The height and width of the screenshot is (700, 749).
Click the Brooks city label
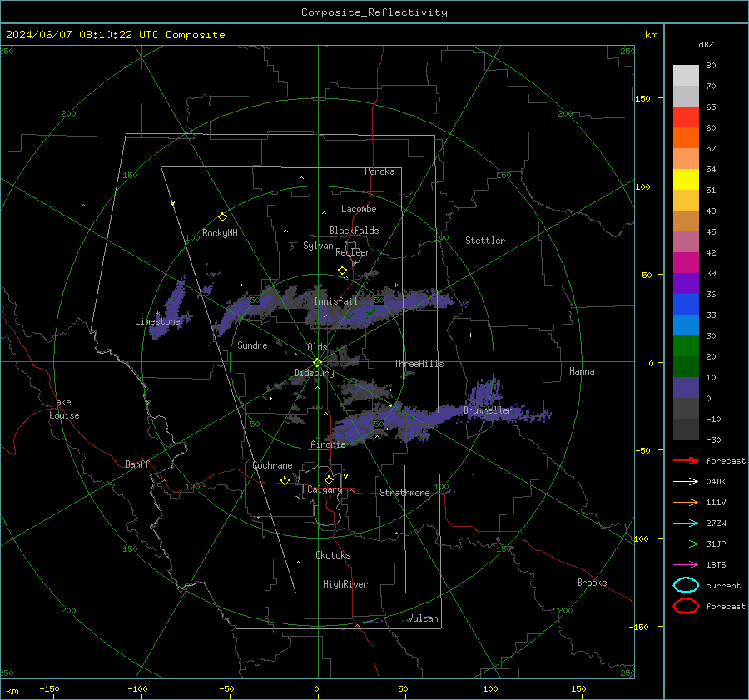[x=592, y=583]
